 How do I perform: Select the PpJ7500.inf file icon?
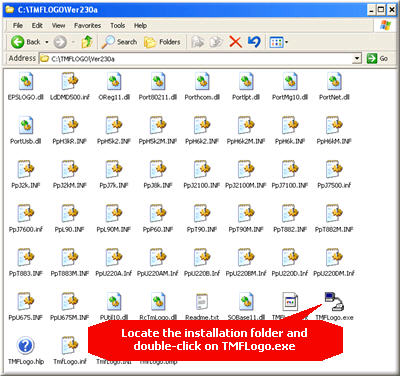point(334,169)
